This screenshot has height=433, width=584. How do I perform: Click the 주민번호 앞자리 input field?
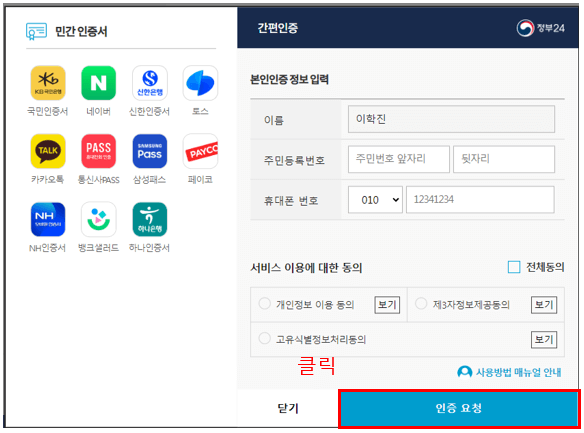tap(399, 159)
